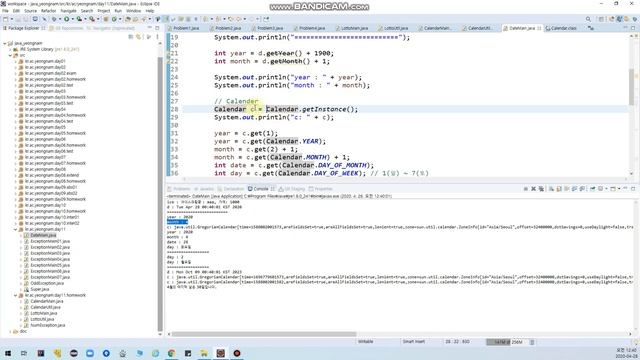Click the Console horizontal scrollbar thumb
640x360 pixels.
(x=264, y=334)
